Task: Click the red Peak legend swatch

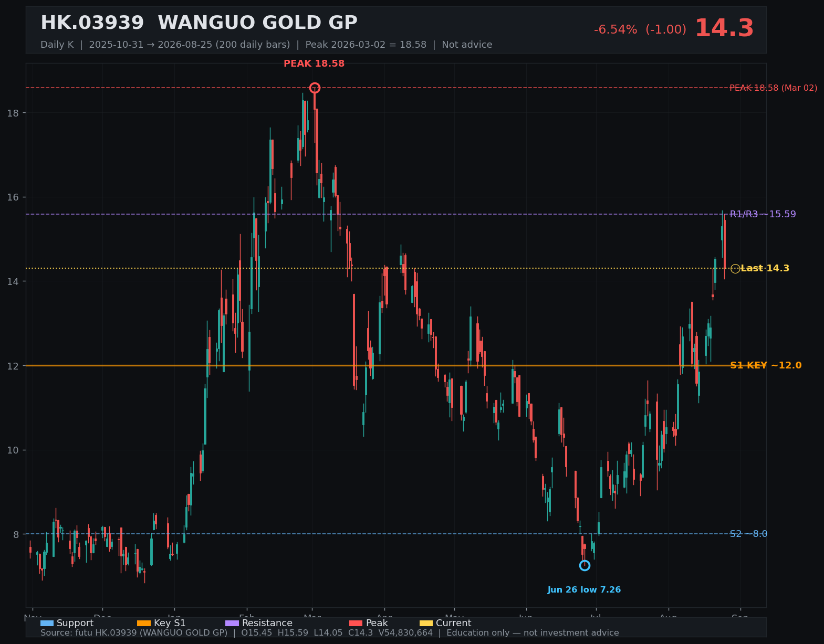Action: click(356, 623)
